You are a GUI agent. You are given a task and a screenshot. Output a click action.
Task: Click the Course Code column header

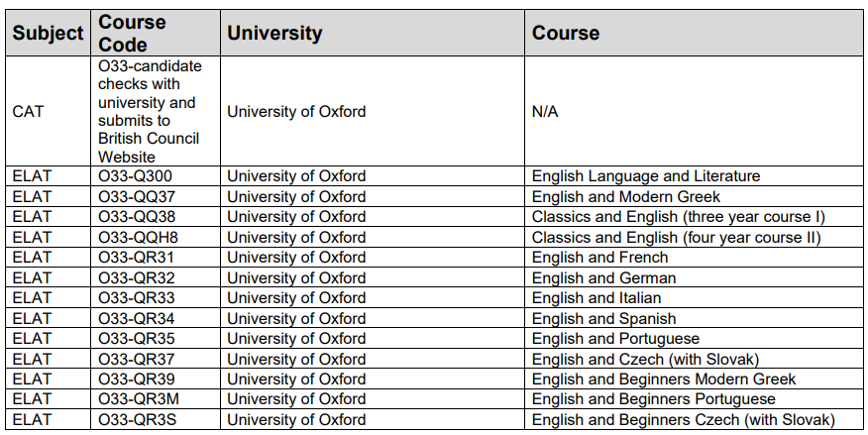click(x=132, y=34)
